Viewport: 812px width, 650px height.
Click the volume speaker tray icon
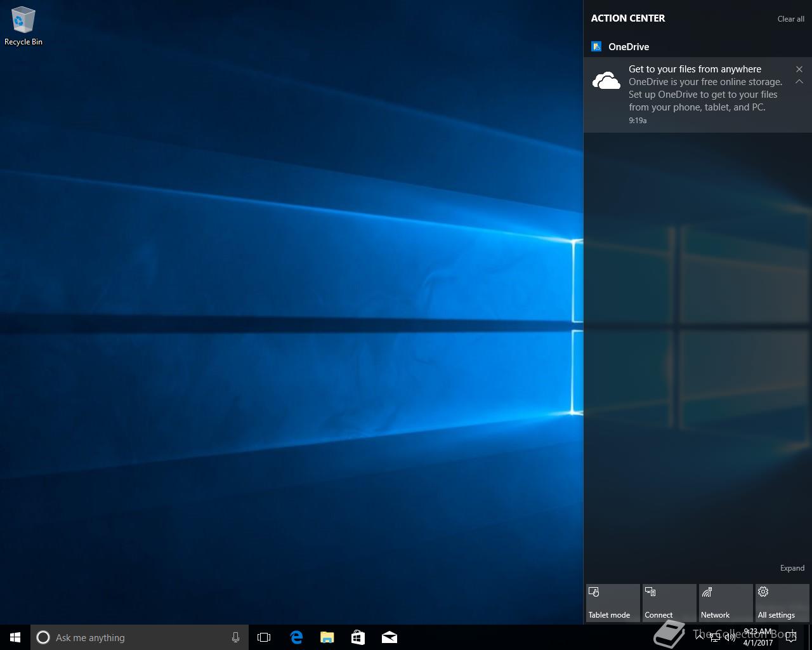point(730,637)
